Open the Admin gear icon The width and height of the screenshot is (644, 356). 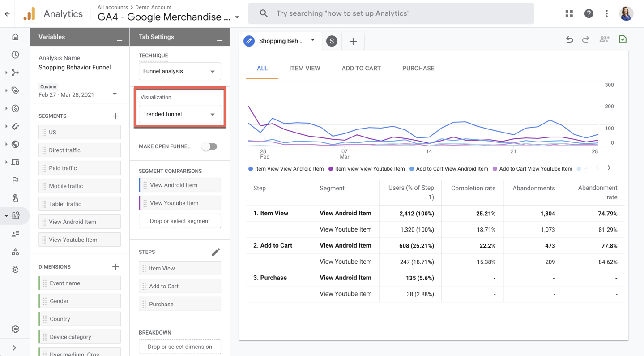click(15, 329)
